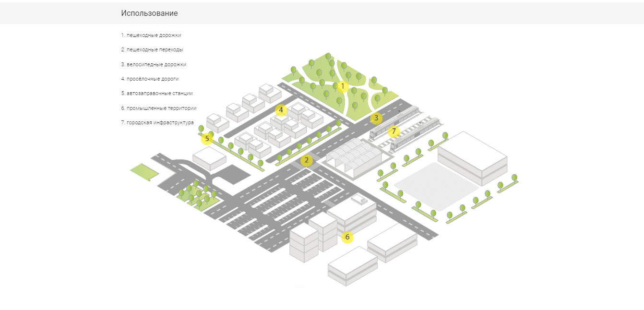Image resolution: width=644 pixels, height=310 pixels.
Task: Select marker 6 near the industrial buildings
Action: pyautogui.click(x=347, y=237)
